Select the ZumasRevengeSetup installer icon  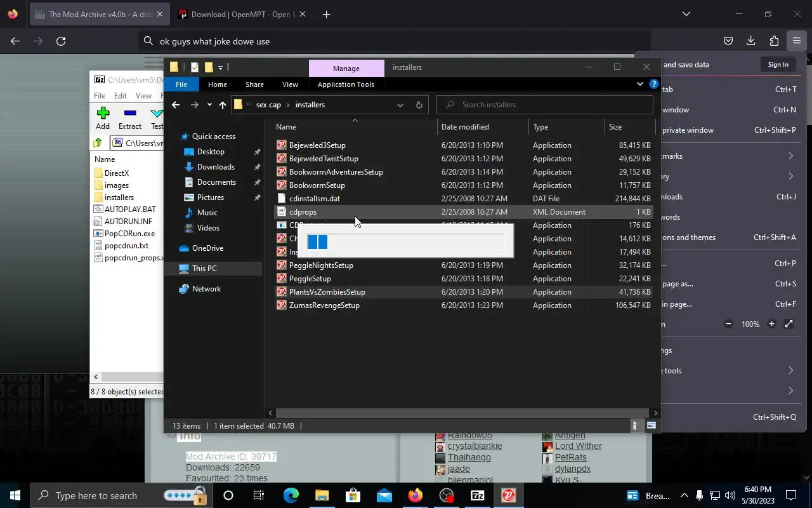click(282, 305)
